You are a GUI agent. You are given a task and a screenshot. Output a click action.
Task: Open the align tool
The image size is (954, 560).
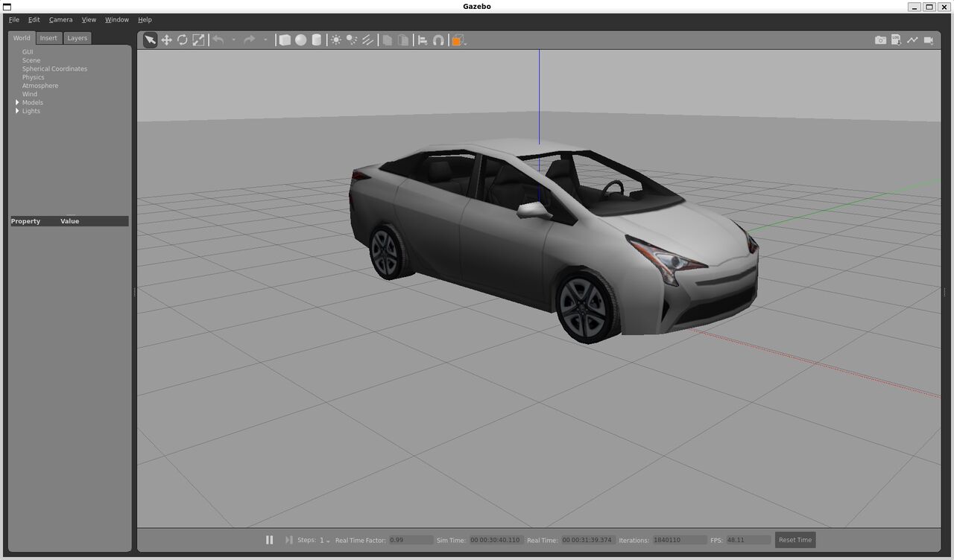point(423,40)
